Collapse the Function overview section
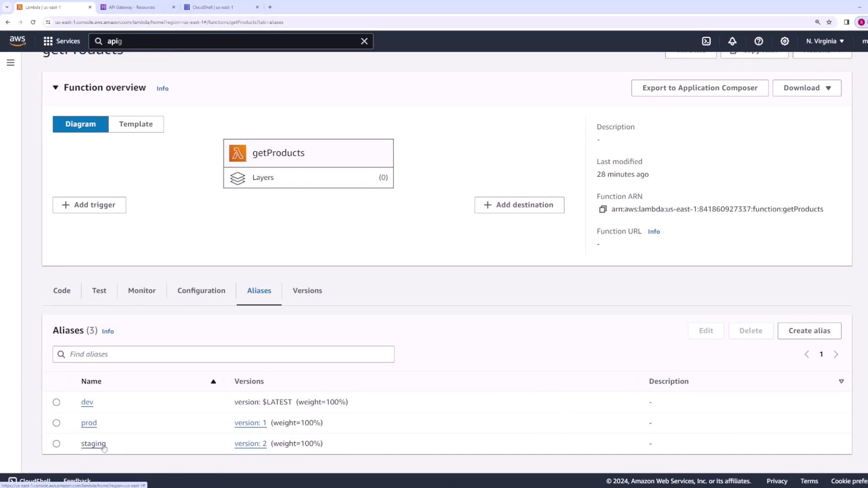The width and height of the screenshot is (868, 488). pos(56,88)
